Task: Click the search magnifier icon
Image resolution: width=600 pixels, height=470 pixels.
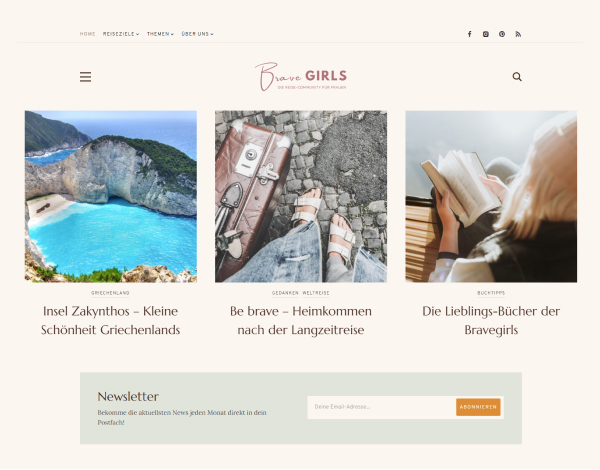Action: 517,77
